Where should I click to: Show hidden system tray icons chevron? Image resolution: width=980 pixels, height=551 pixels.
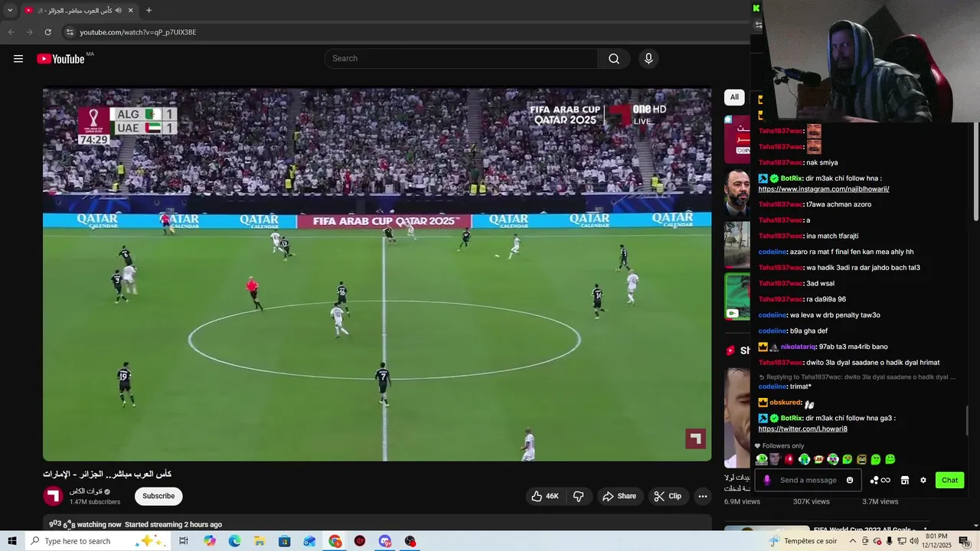(853, 541)
